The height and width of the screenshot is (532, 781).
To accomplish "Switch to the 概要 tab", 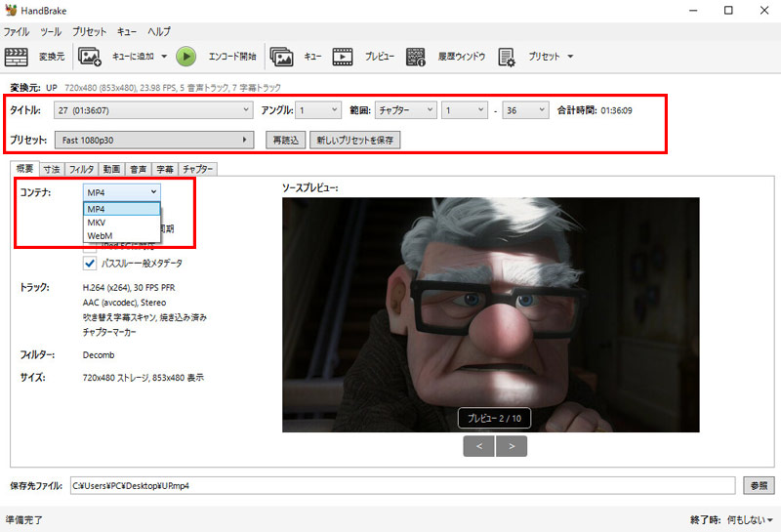I will (x=24, y=169).
